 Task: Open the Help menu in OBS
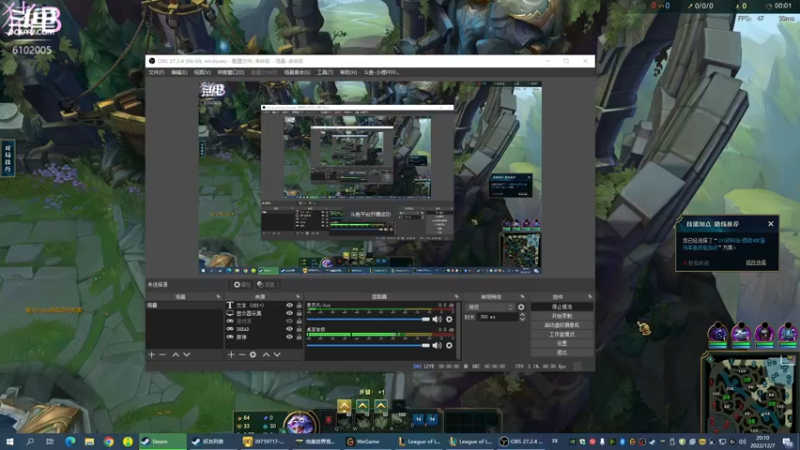[348, 72]
